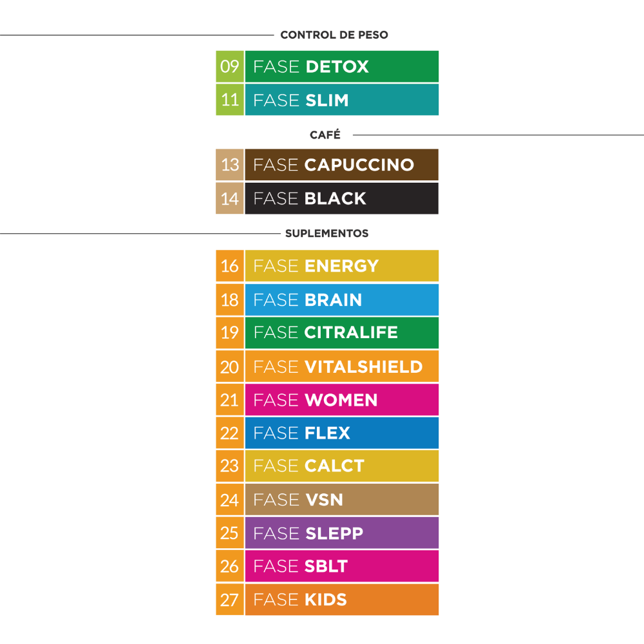Click page number 09 green box

coord(230,67)
